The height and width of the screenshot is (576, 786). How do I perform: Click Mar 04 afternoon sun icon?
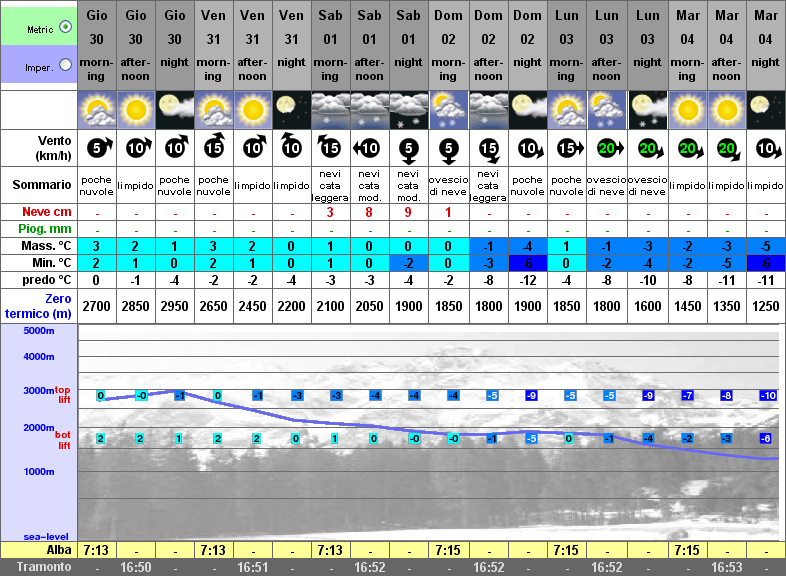(727, 110)
